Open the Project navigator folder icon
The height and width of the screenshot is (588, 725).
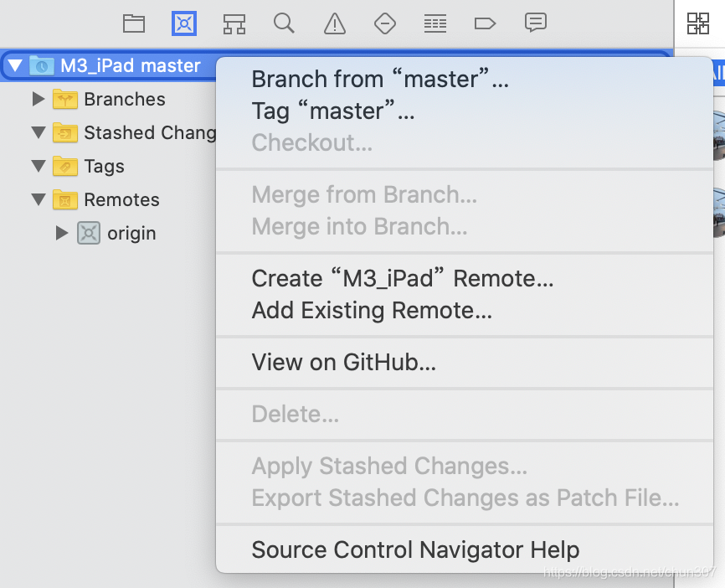coord(134,23)
